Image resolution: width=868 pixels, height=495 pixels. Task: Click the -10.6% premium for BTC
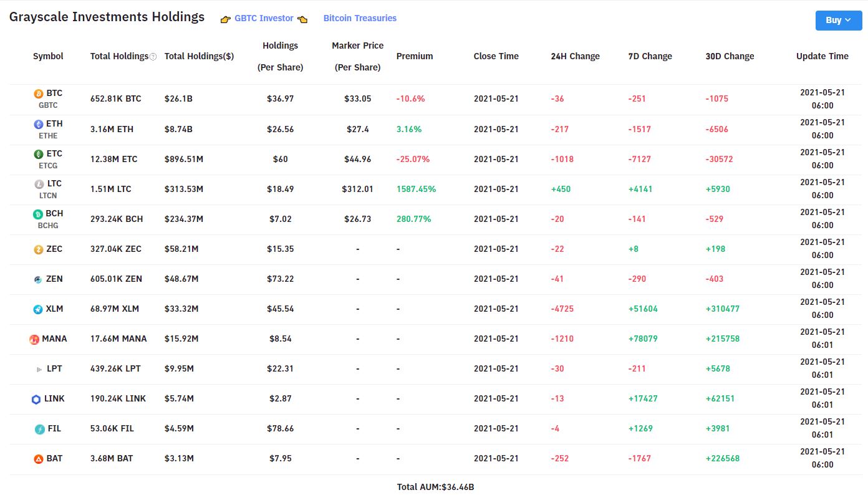click(411, 99)
